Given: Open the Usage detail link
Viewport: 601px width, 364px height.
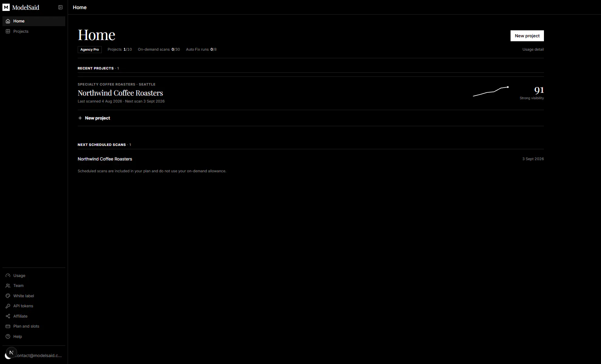Looking at the screenshot, I should point(533,49).
